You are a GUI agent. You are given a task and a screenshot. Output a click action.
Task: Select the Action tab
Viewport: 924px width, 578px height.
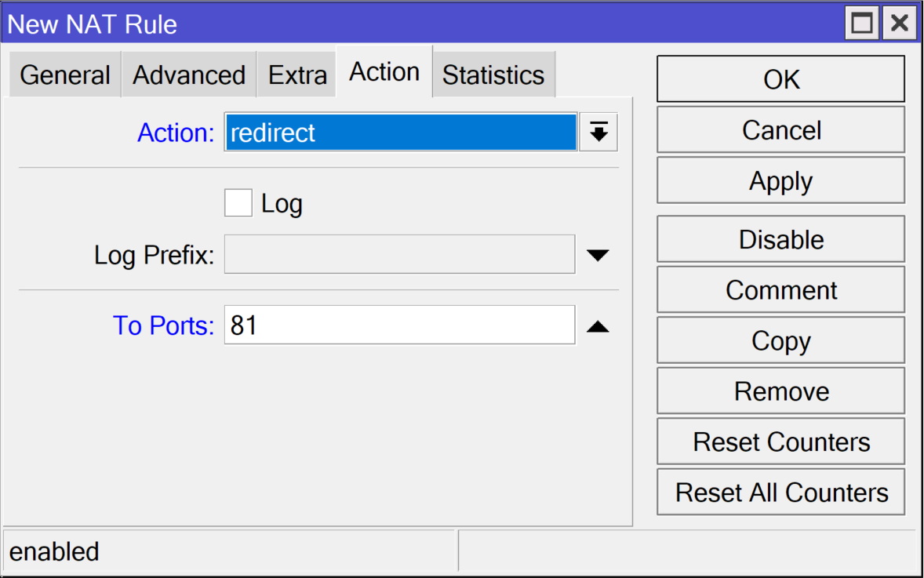(x=384, y=72)
